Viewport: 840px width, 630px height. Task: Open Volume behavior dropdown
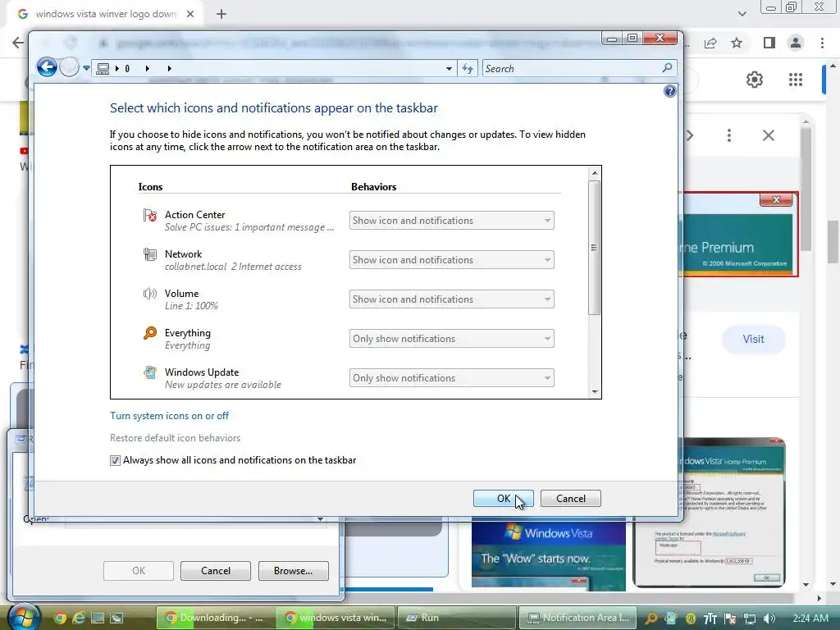(x=452, y=299)
